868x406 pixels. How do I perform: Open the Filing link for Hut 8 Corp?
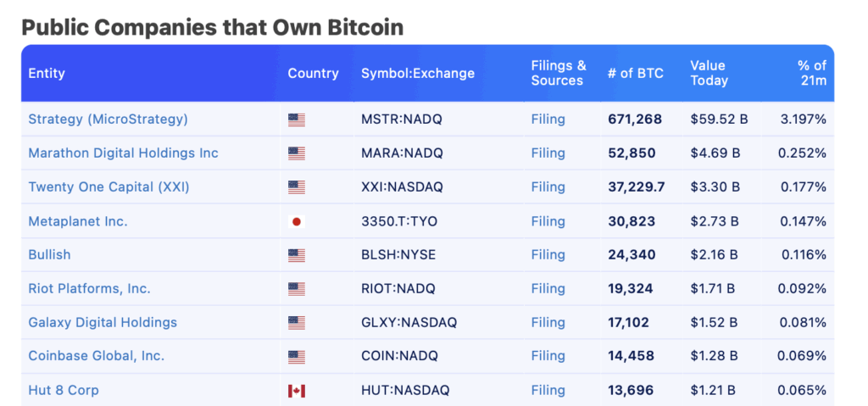point(548,390)
